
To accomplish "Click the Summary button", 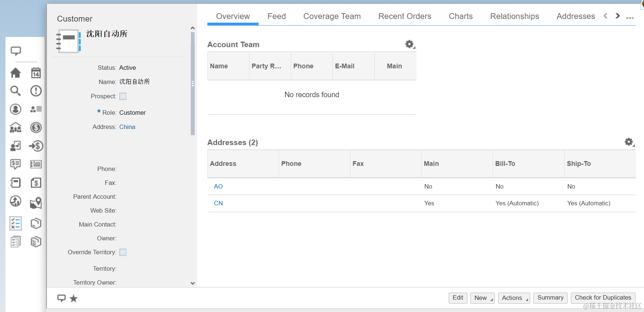I will 550,298.
